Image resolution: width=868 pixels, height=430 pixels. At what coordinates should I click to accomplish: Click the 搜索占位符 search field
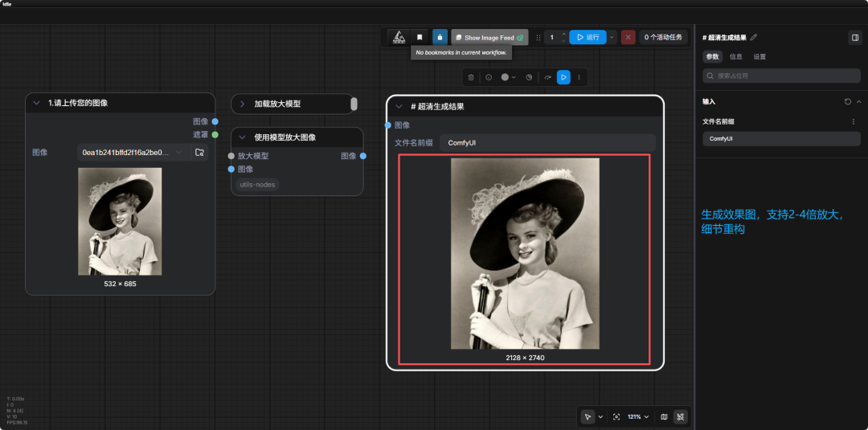(x=782, y=76)
